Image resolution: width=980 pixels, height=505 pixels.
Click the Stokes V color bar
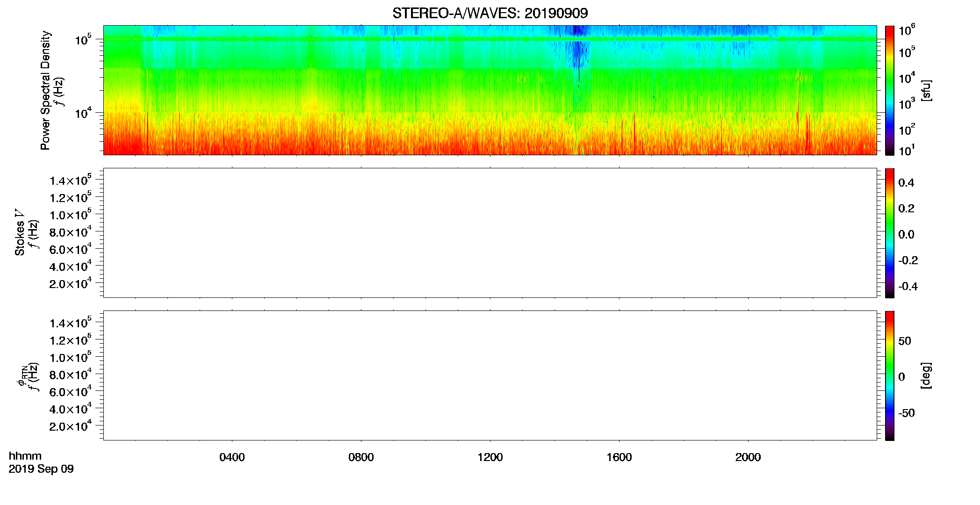(889, 233)
